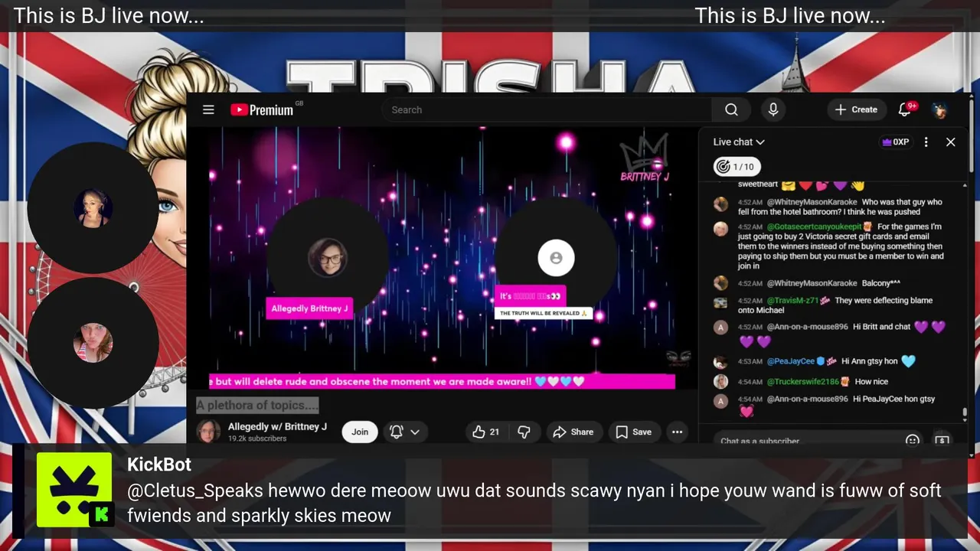Open the 0XP crown points badge
This screenshot has height=551, width=980.
[895, 142]
